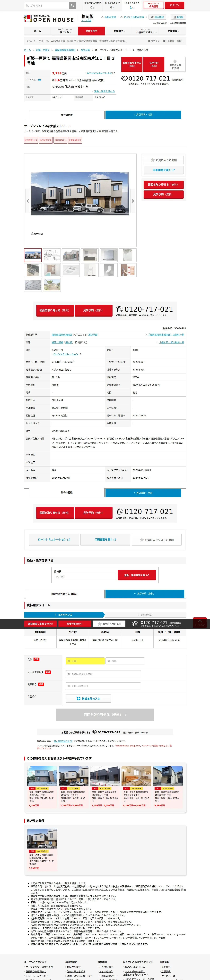
Task: Click the OPEN HOUSE logo
Action: pos(49,19)
